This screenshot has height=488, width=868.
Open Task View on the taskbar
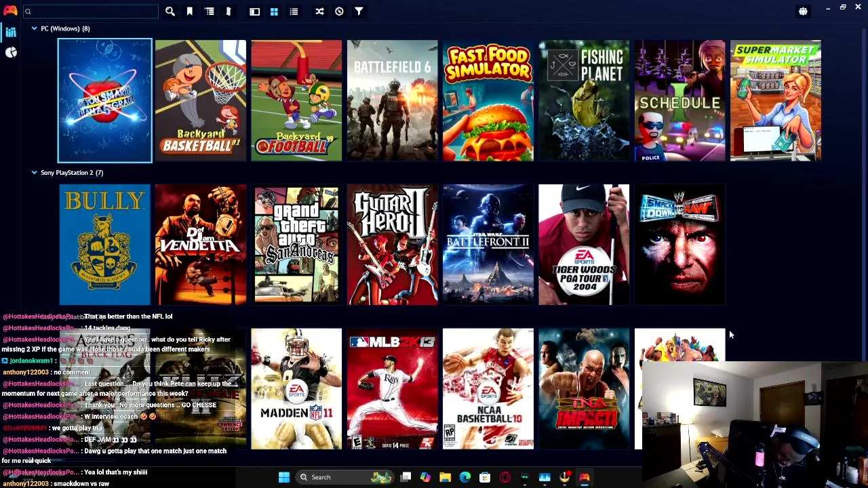pyautogui.click(x=406, y=477)
